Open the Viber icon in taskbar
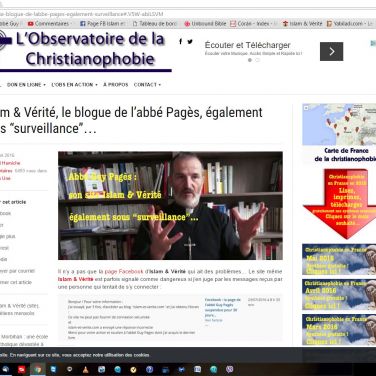Screen dimensions: 376x376 pyautogui.click(x=229, y=369)
